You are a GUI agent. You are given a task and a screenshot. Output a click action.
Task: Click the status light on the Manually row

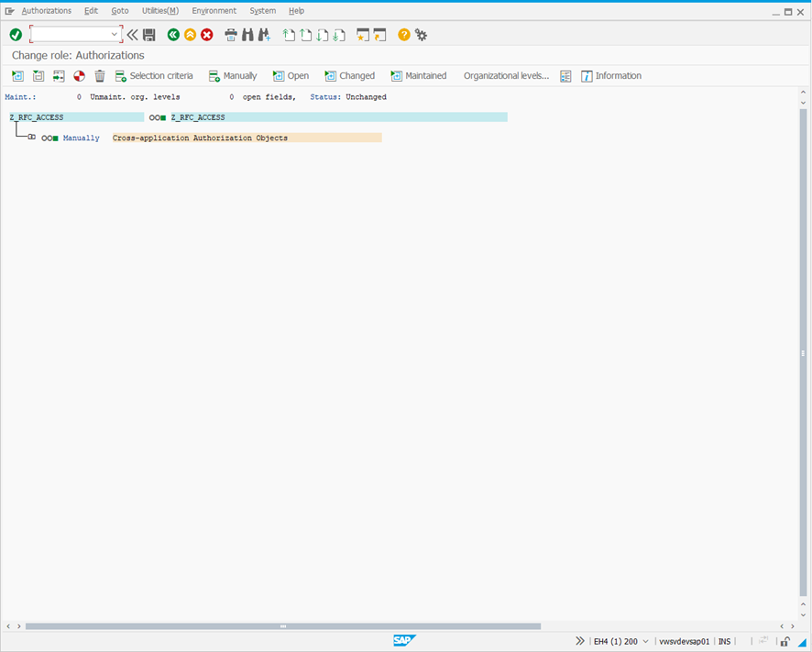[54, 138]
